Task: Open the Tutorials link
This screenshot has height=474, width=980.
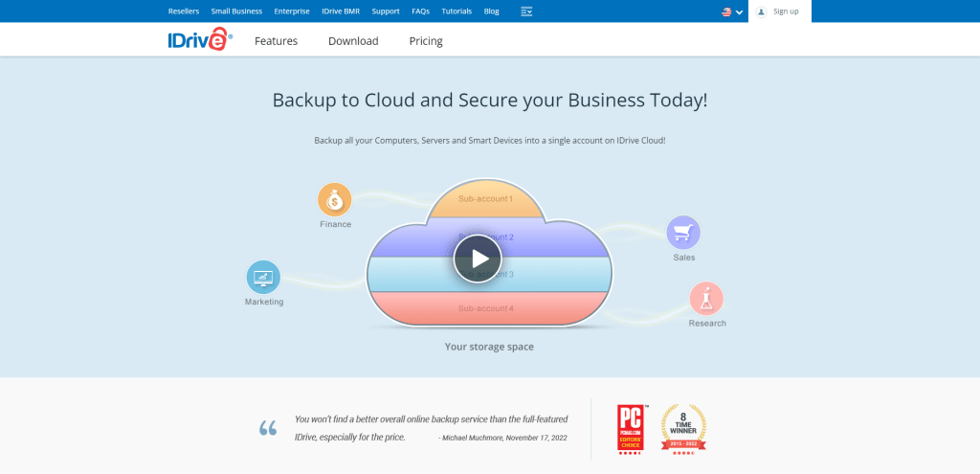Action: pyautogui.click(x=457, y=11)
